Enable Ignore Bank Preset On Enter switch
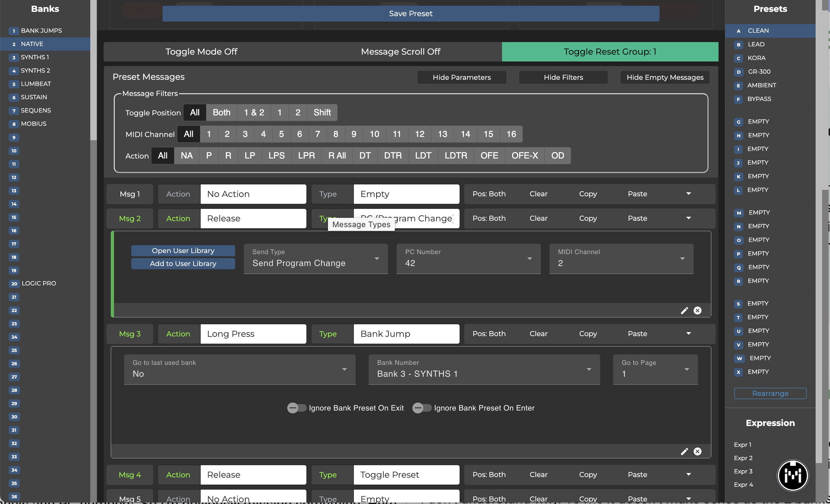This screenshot has width=830, height=504. click(x=421, y=408)
